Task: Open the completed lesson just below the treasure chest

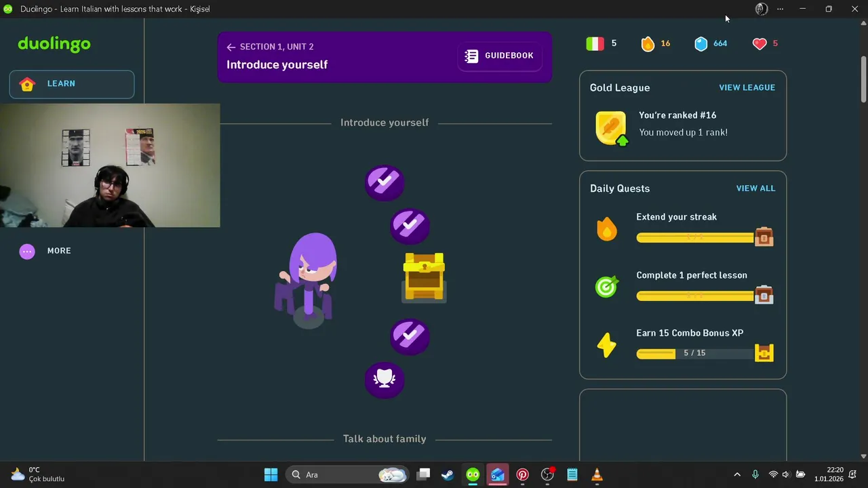Action: (x=410, y=337)
